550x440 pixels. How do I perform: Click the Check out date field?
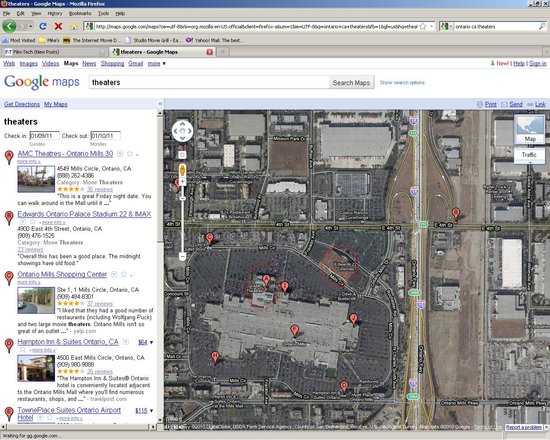point(105,136)
